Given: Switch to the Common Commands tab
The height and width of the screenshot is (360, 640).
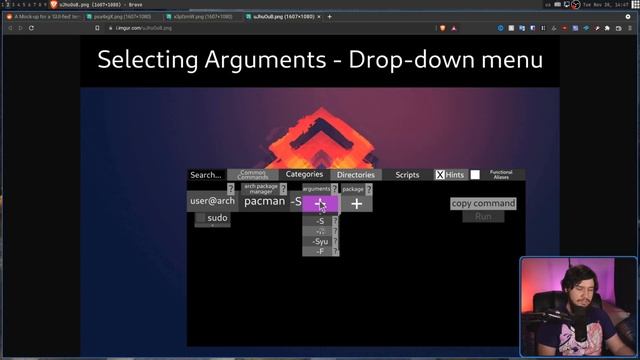Looking at the screenshot, I should (253, 175).
